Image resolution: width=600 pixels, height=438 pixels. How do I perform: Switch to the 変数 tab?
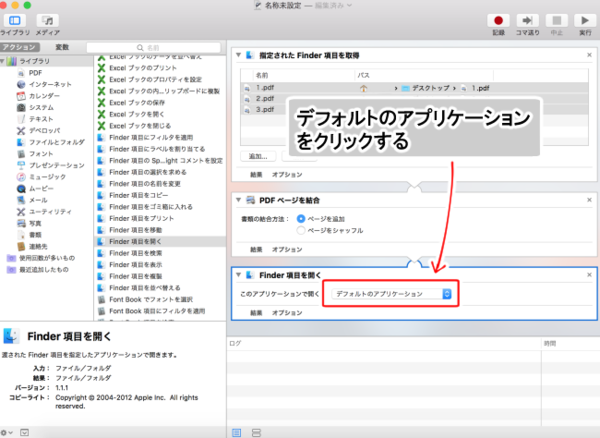62,47
